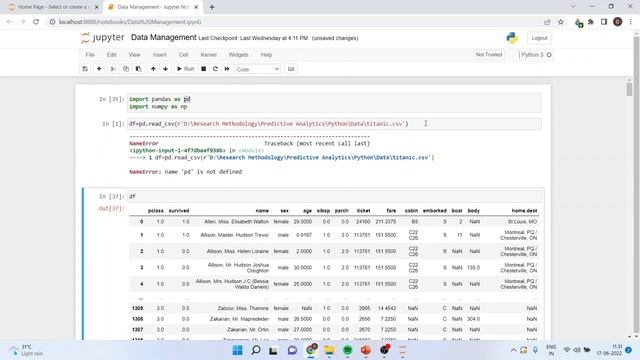Open a new browser tab
The width and height of the screenshot is (640, 360).
(212, 7)
